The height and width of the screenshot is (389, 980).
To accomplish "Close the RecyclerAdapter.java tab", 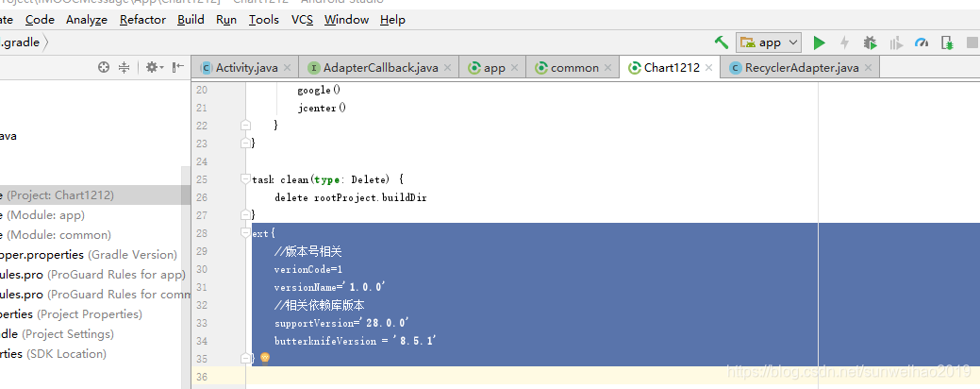I will pyautogui.click(x=868, y=68).
